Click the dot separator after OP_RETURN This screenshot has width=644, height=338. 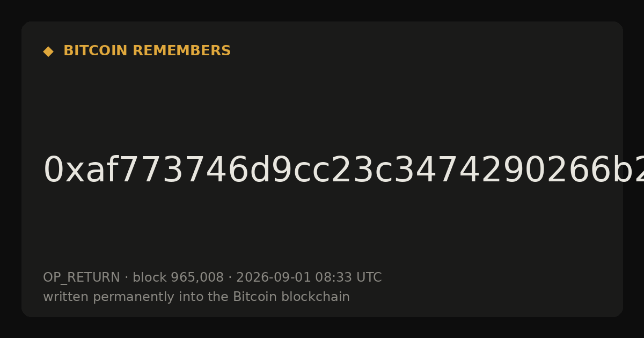[126, 278]
